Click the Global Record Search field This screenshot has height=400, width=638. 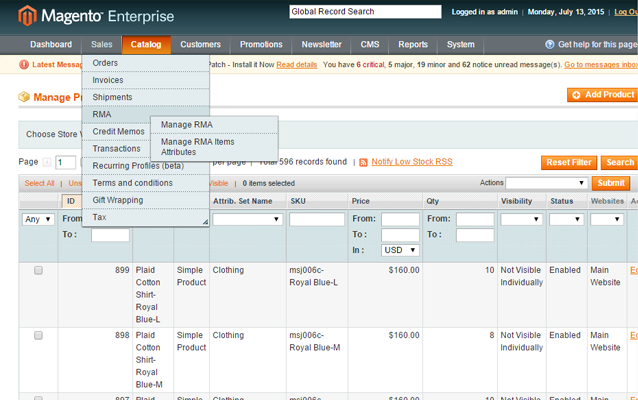[x=364, y=12]
